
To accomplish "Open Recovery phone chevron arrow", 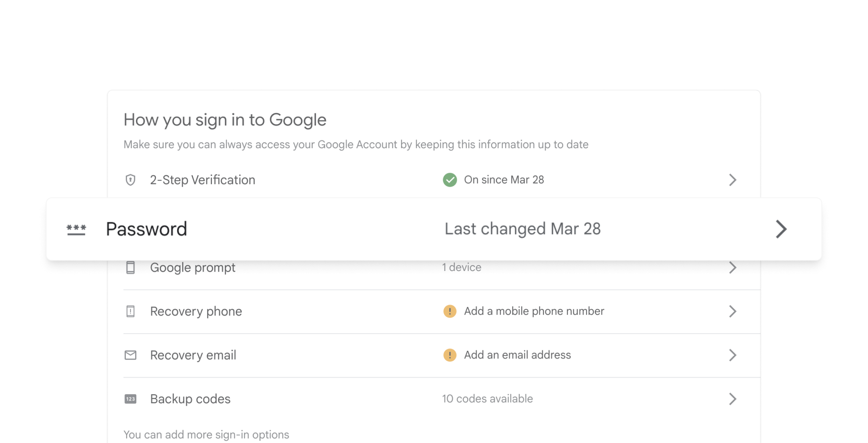I will (733, 311).
